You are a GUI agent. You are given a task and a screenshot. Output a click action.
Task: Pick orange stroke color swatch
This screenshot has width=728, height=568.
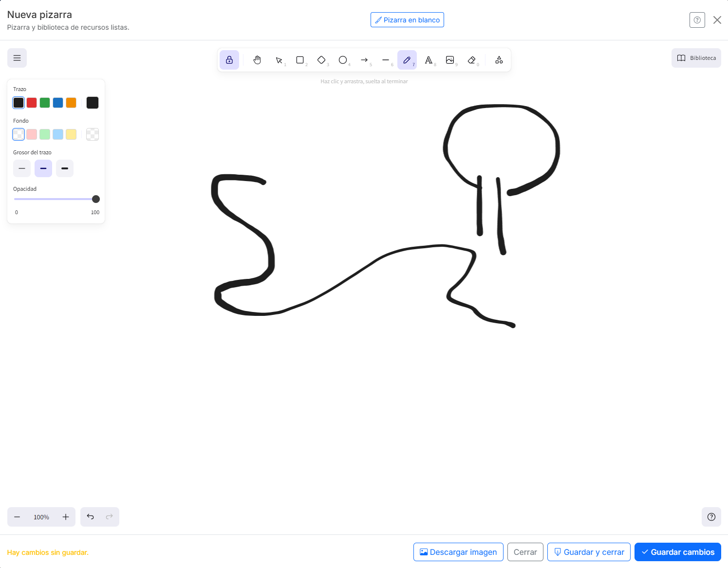click(x=71, y=103)
